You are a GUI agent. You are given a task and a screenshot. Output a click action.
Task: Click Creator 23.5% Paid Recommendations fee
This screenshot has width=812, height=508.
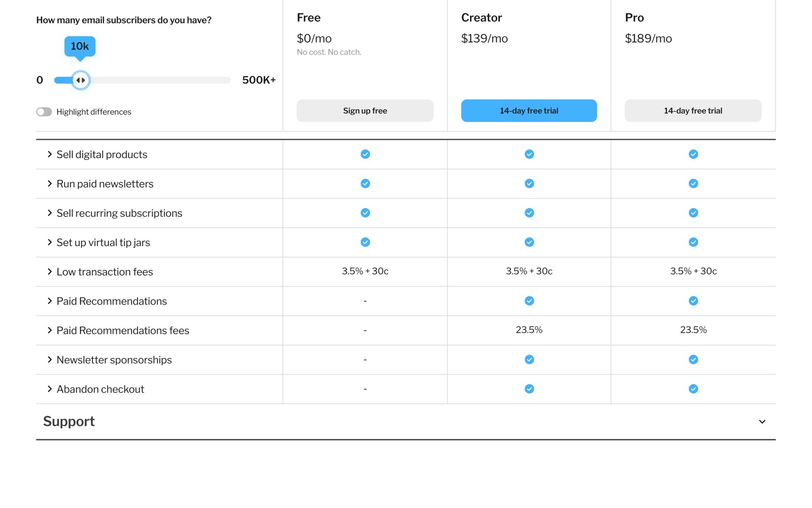point(529,330)
